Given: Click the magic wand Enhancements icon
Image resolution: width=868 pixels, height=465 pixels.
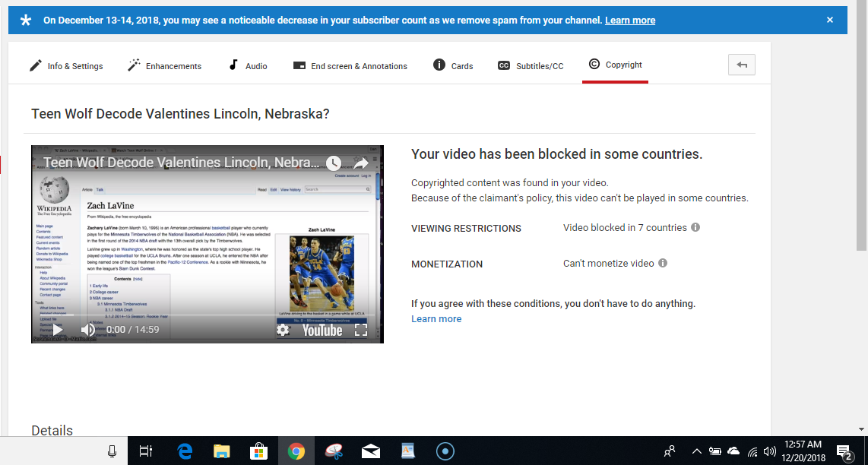Looking at the screenshot, I should point(134,65).
